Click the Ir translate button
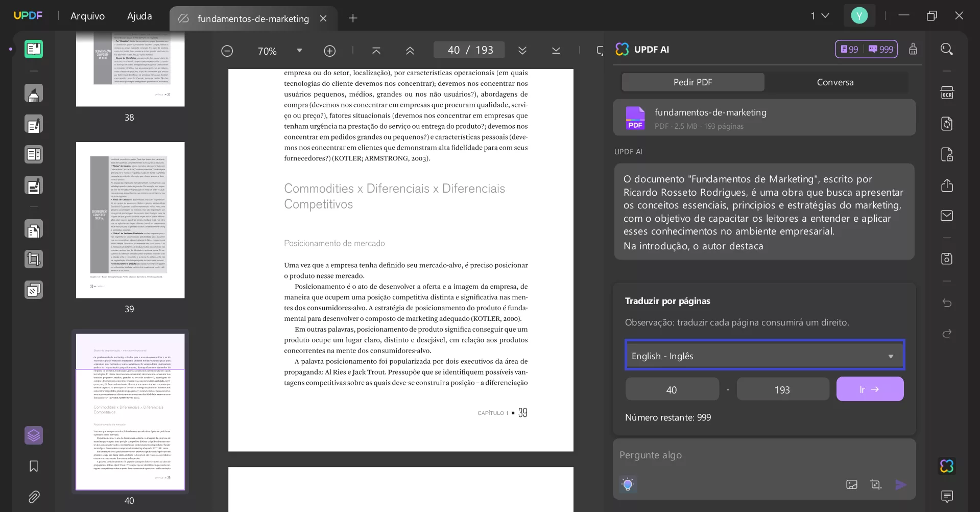Viewport: 980px width, 512px height. (x=870, y=389)
